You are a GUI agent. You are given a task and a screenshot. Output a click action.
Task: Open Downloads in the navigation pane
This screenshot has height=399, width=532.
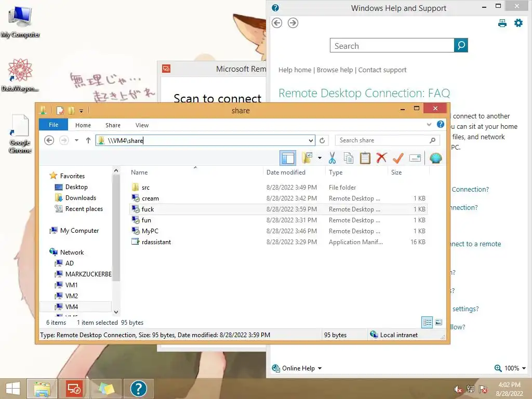tap(81, 198)
